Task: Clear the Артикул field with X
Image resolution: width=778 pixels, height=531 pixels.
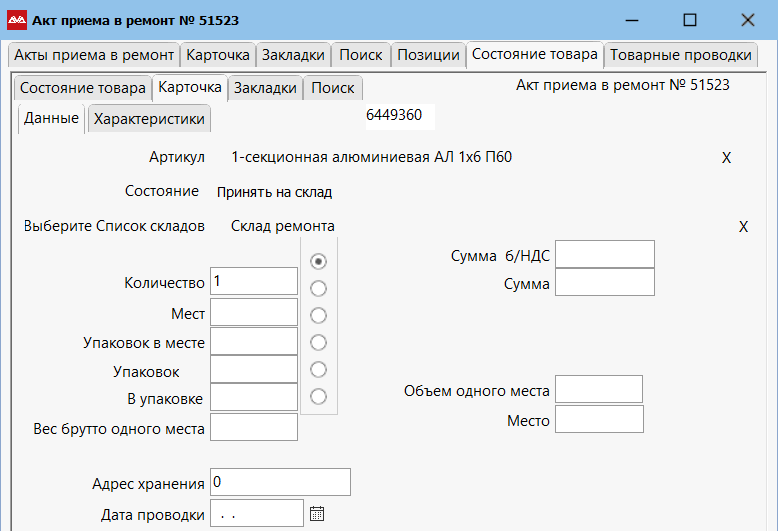Action: [727, 158]
